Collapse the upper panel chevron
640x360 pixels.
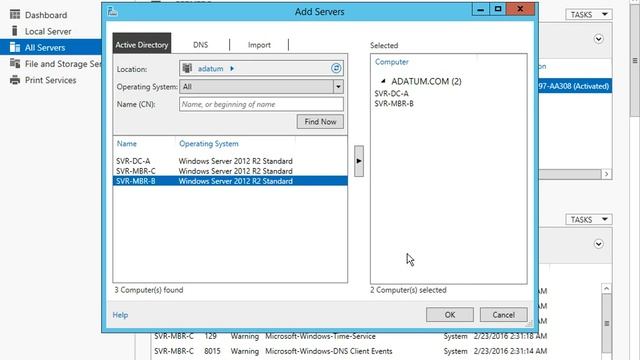598,39
